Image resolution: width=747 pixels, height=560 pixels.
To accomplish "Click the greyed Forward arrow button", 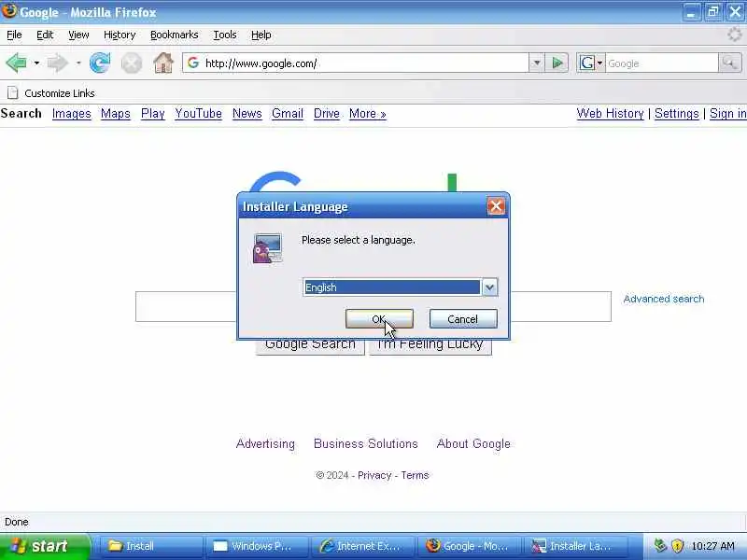I will tap(58, 63).
